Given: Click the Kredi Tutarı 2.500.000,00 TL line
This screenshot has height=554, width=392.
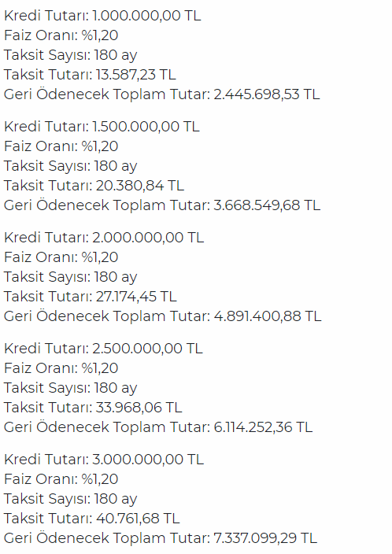Looking at the screenshot, I should (103, 349).
